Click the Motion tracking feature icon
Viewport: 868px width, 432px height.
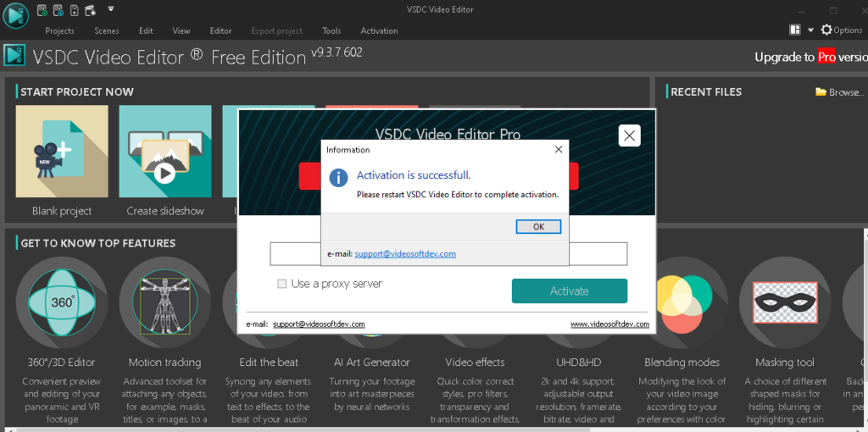click(x=165, y=302)
